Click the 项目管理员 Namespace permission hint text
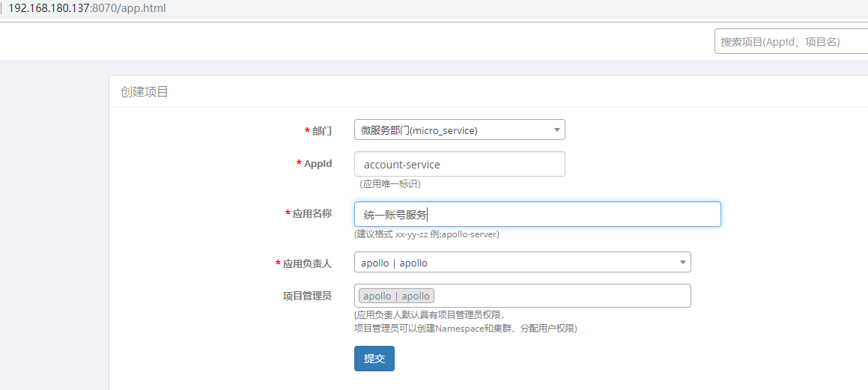 (x=465, y=328)
